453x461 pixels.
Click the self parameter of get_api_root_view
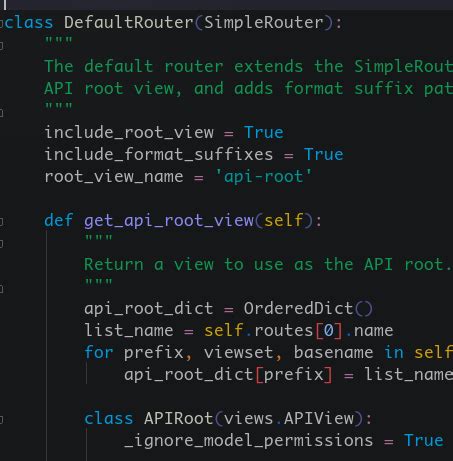click(x=284, y=220)
